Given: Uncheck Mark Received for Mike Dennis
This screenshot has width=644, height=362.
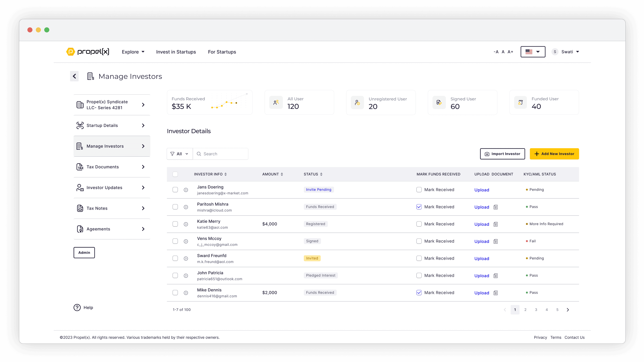Looking at the screenshot, I should (419, 293).
